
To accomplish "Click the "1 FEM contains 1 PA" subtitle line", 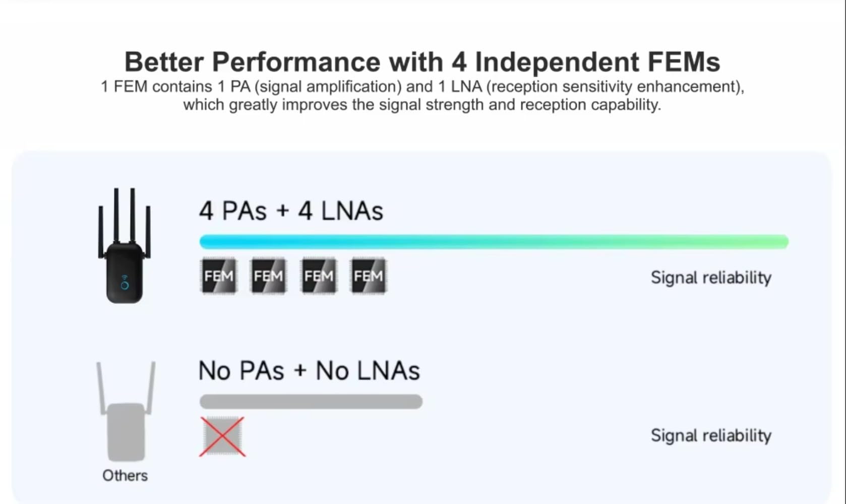I will coord(422,87).
